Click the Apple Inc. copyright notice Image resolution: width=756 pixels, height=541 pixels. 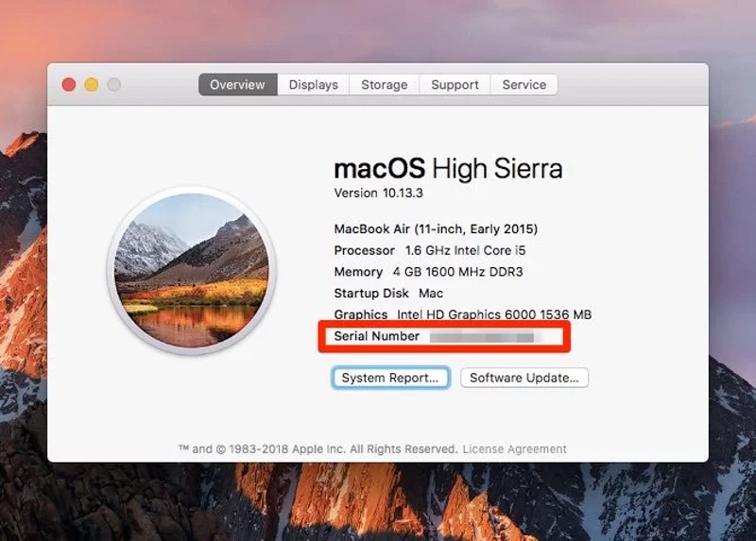[318, 449]
